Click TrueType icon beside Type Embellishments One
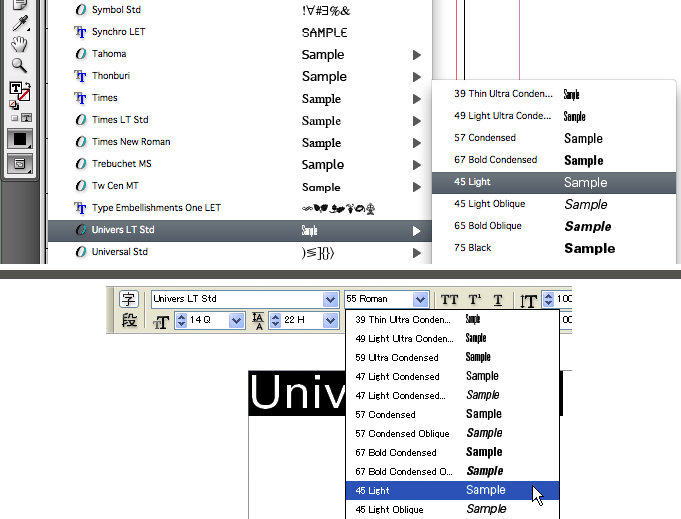Viewport: 681px width, 519px height. [80, 208]
